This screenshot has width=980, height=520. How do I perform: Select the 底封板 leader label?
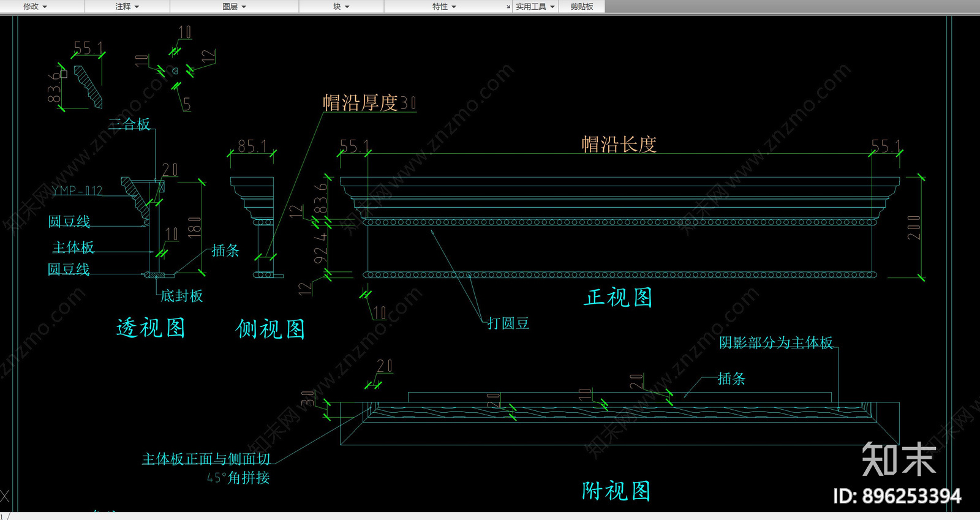click(x=182, y=296)
